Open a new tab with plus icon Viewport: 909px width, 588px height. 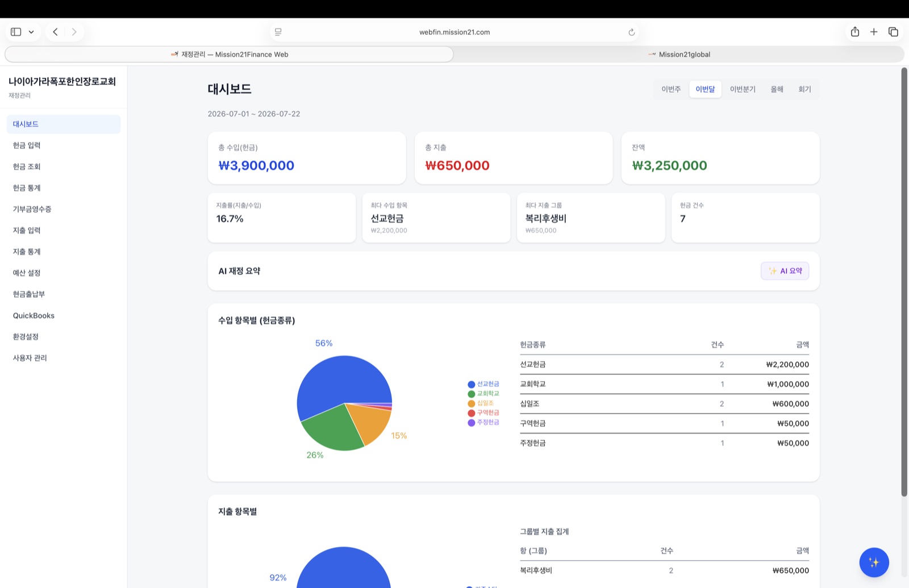click(874, 32)
